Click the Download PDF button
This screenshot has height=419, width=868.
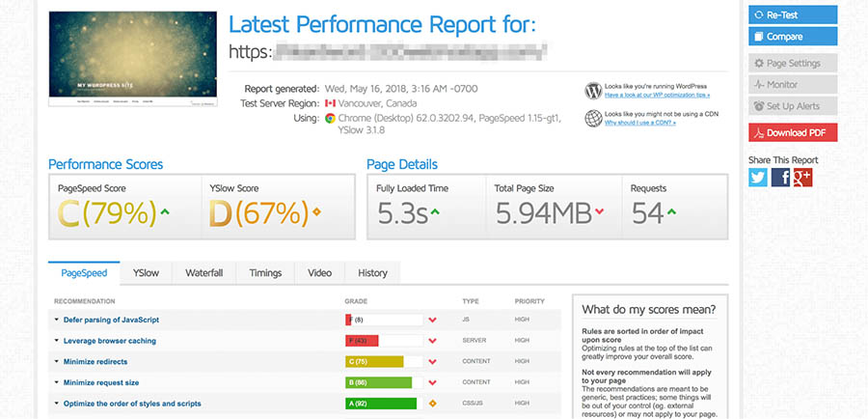(x=793, y=132)
